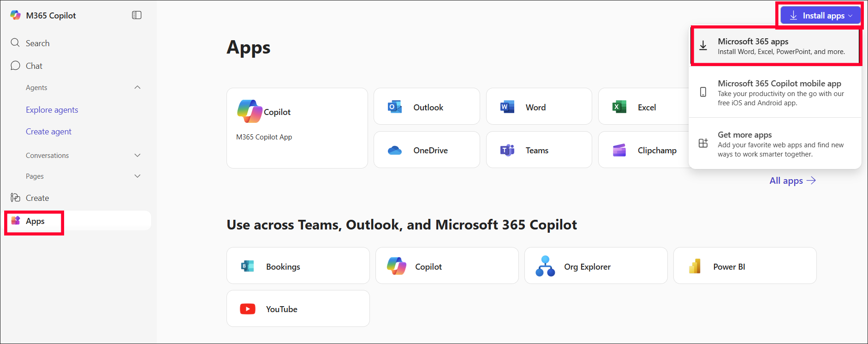Click the Create icon in sidebar
The height and width of the screenshot is (344, 868).
[x=15, y=198]
